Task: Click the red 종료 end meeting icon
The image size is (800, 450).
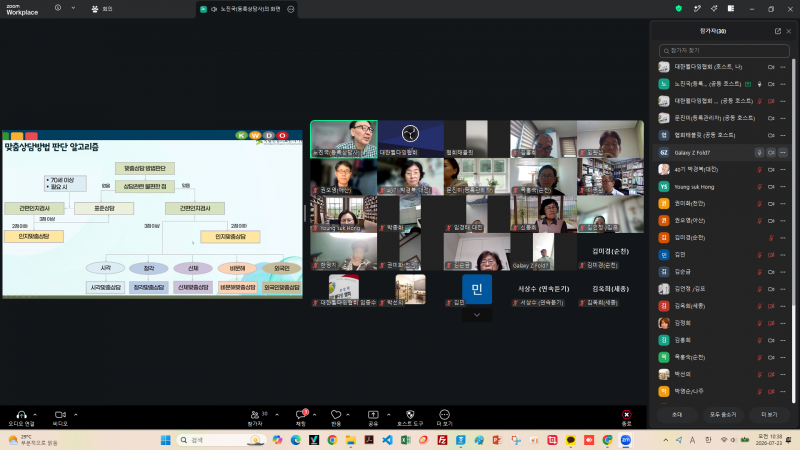Action: coord(626,415)
